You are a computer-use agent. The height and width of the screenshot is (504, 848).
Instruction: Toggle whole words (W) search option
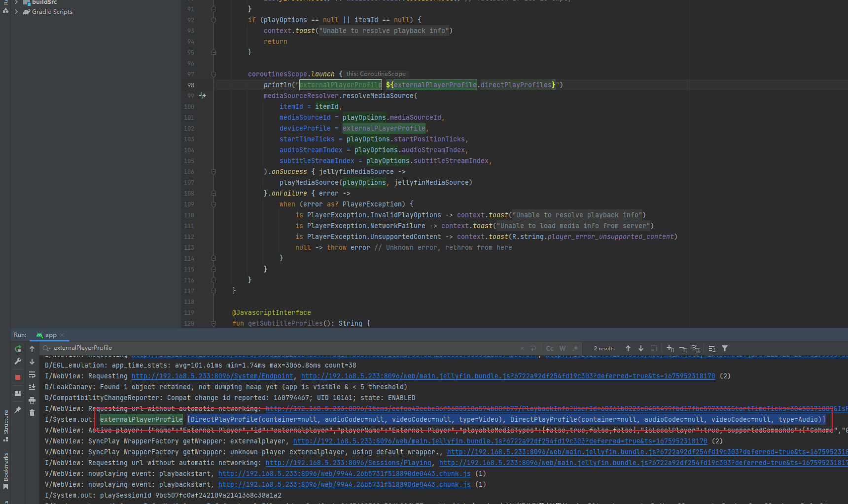tap(563, 348)
